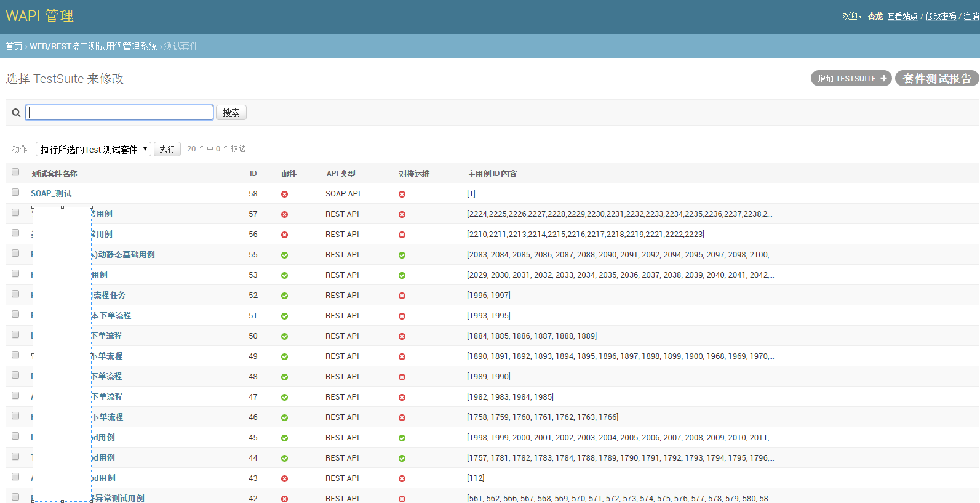Toggle the select-all checkbox in the table header
The width and height of the screenshot is (980, 503).
(15, 172)
